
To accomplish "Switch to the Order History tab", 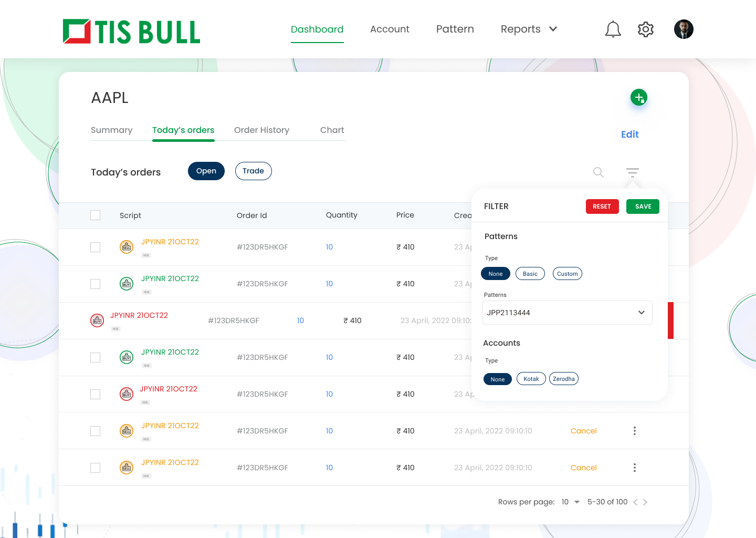I will point(261,130).
